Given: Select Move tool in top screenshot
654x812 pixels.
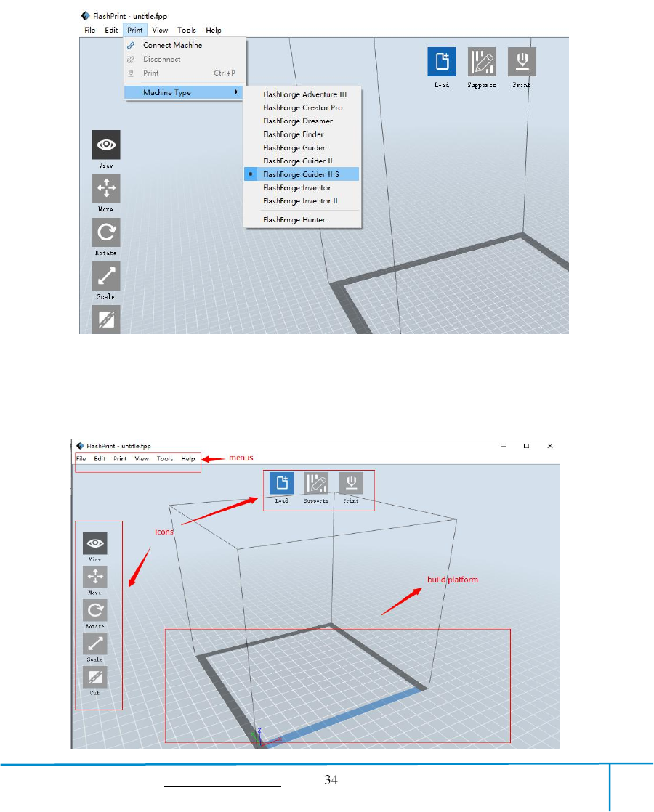Looking at the screenshot, I should 106,188.
